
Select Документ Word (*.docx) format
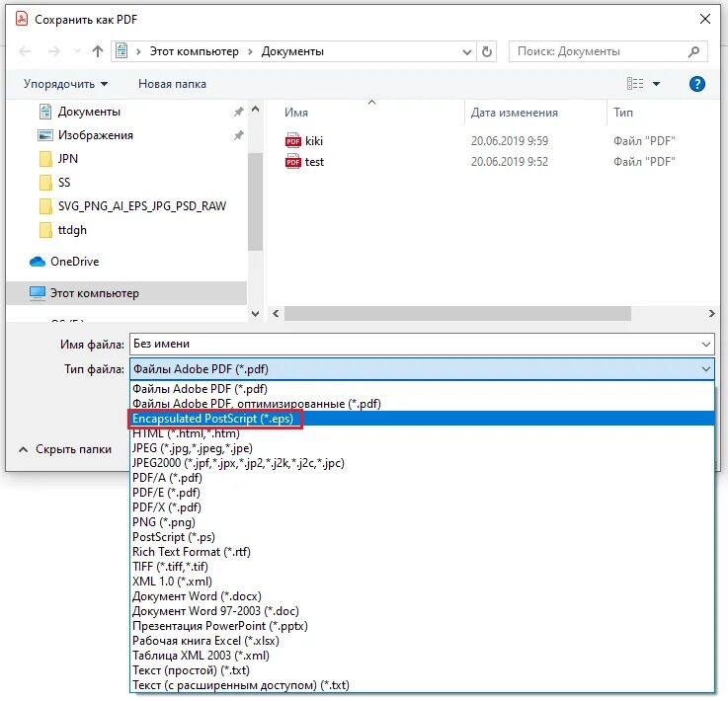pyautogui.click(x=422, y=596)
